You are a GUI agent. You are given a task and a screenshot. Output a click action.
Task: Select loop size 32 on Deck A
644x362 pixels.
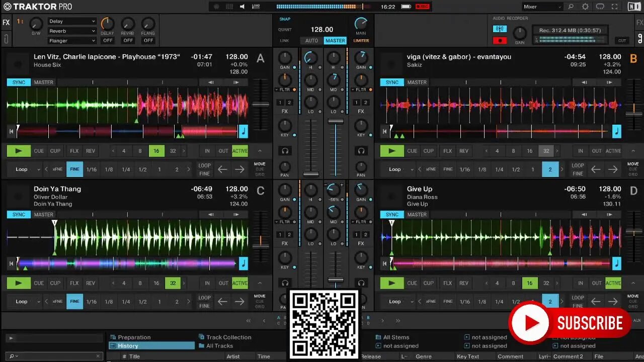click(x=173, y=151)
